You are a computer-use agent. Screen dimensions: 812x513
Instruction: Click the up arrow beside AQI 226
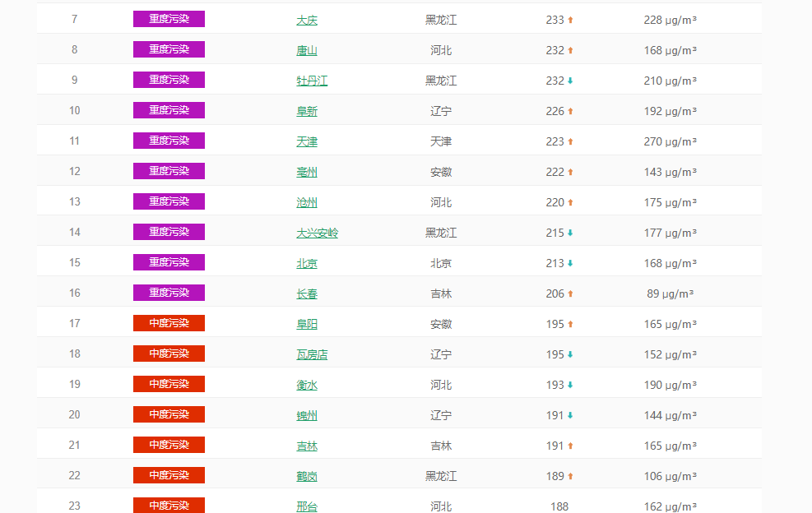[x=570, y=111]
